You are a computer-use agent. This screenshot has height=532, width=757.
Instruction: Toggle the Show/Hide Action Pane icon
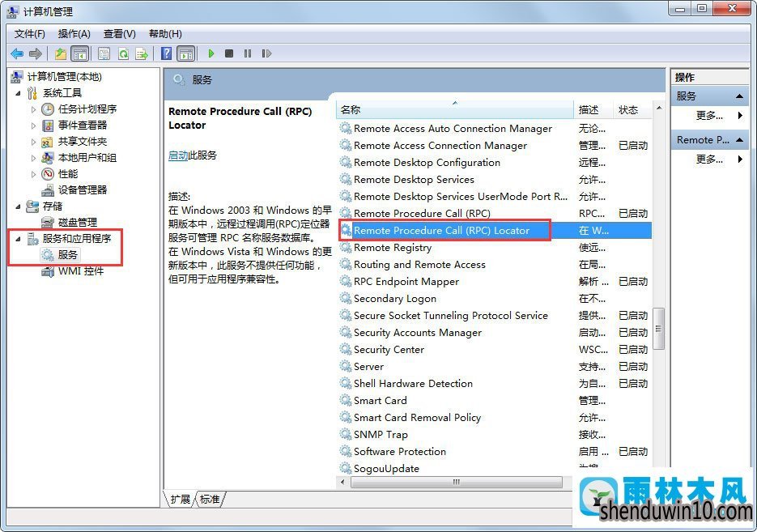pyautogui.click(x=186, y=53)
